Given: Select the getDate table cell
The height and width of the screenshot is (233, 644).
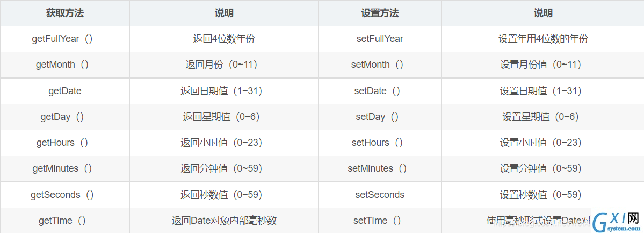Looking at the screenshot, I should click(x=65, y=91).
